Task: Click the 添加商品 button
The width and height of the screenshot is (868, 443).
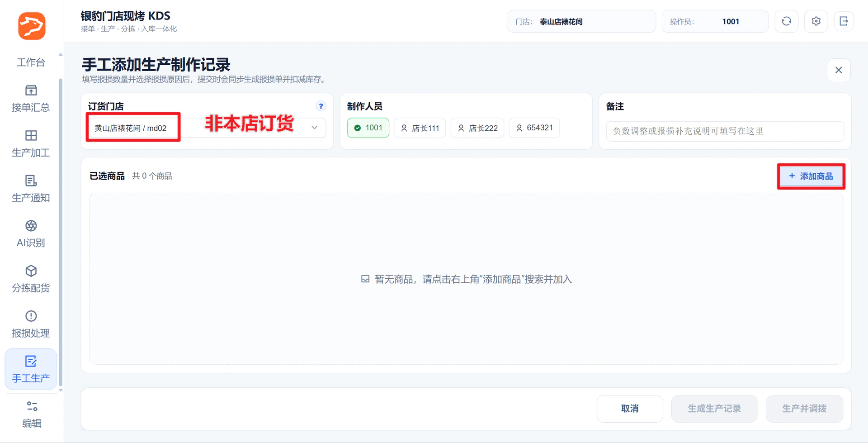Action: click(x=811, y=176)
